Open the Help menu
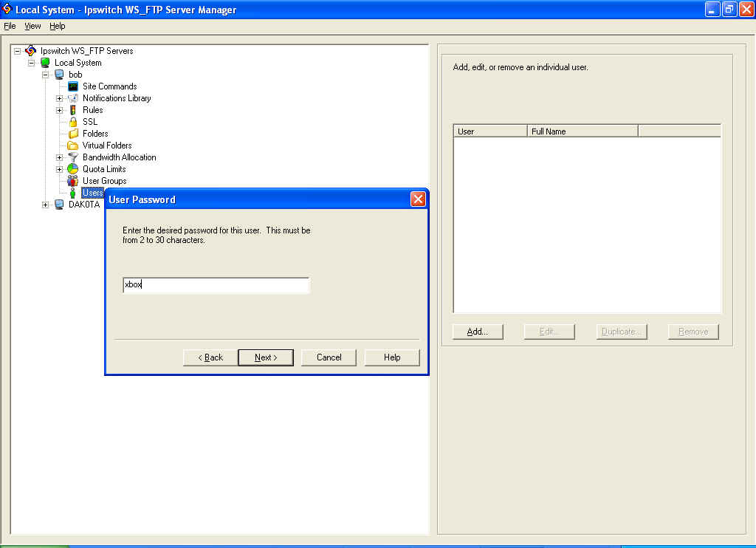Viewport: 756px width, 548px height. pyautogui.click(x=58, y=26)
